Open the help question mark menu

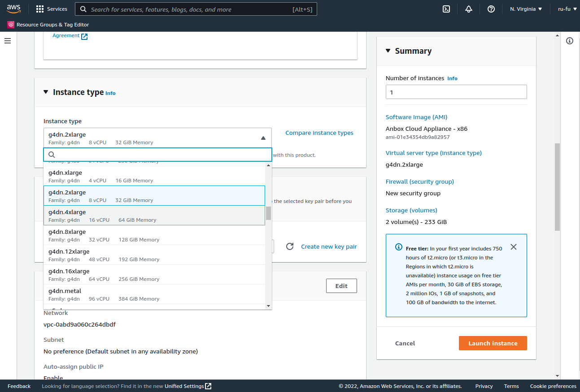pos(491,9)
